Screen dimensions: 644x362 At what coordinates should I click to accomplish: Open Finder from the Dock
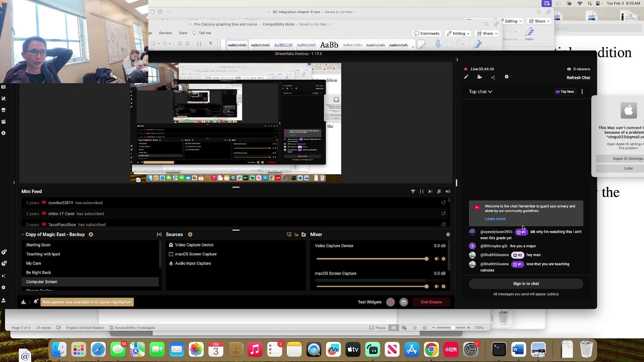[59, 349]
